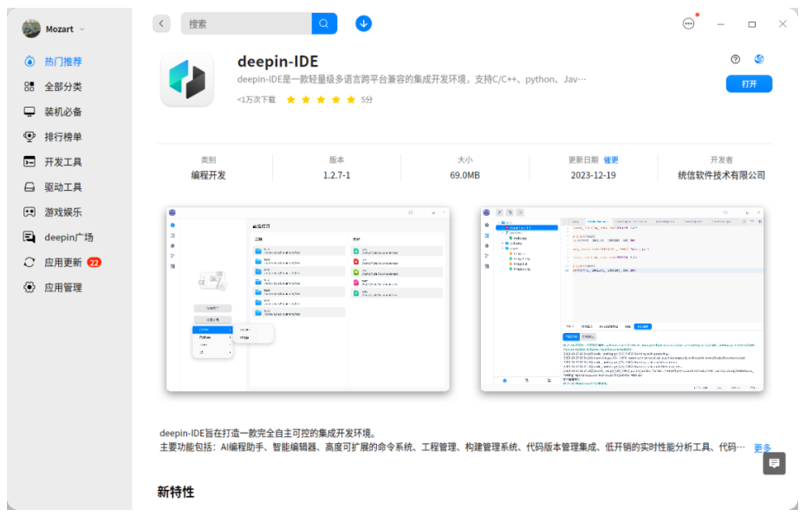Open the first screenshot thumbnail
Screen dimensions: 812x516
[x=309, y=299]
